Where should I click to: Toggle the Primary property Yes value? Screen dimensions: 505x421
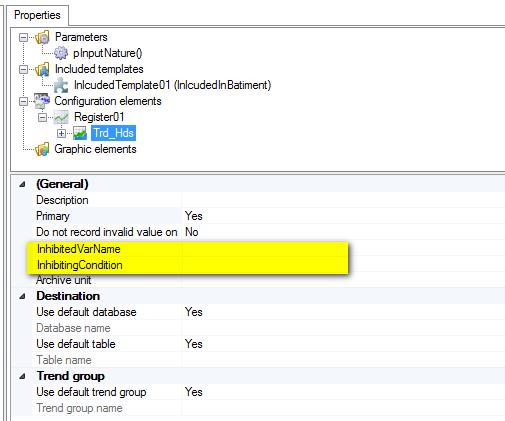click(x=343, y=216)
